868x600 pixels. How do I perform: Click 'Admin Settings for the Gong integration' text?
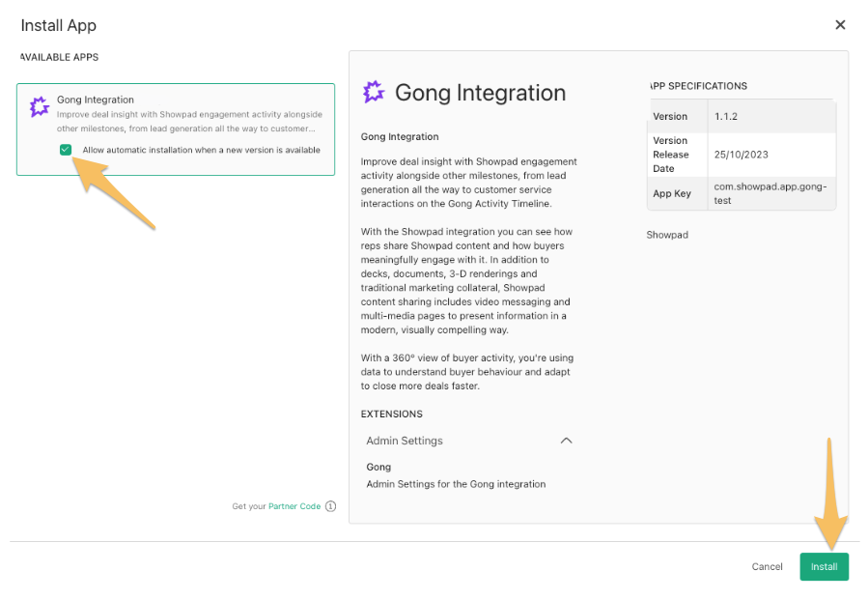click(456, 484)
